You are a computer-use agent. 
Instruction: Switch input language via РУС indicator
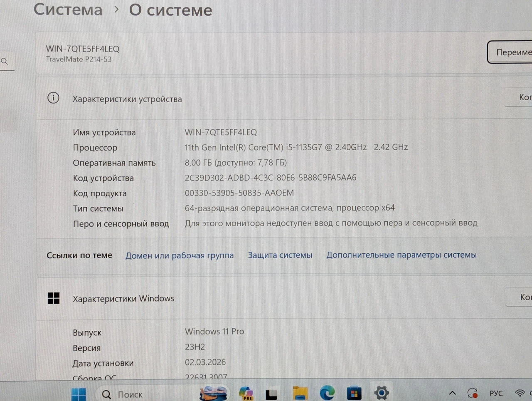point(496,394)
